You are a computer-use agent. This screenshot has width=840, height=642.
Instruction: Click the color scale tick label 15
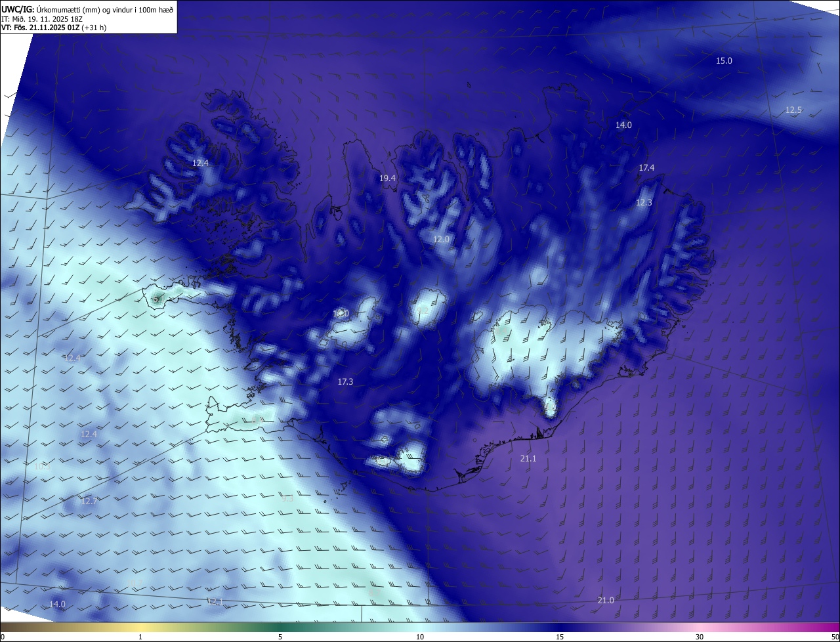pyautogui.click(x=560, y=637)
